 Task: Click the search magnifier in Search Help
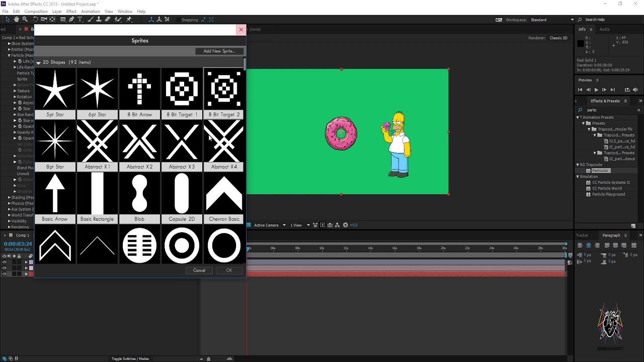tap(581, 20)
